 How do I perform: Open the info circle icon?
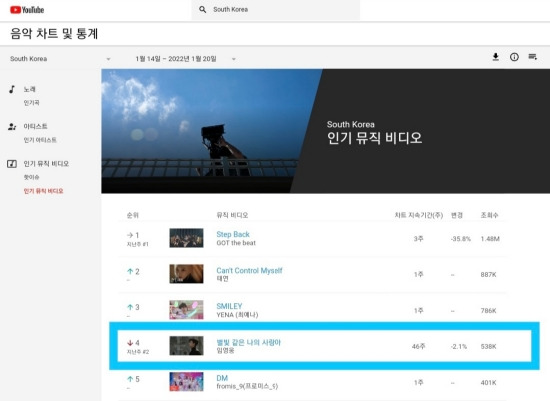[x=514, y=57]
